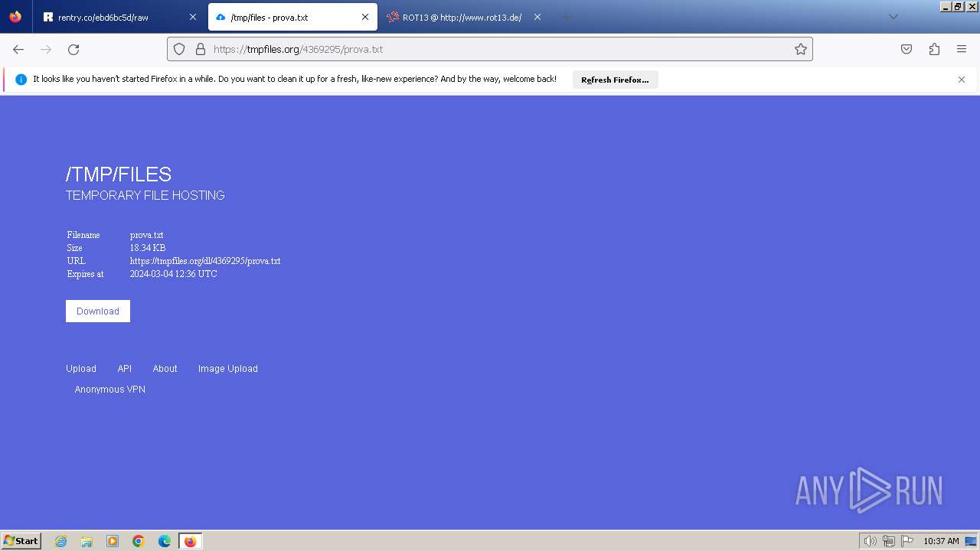Go back with the browser back arrow
Screen dimensions: 980x551
18,49
